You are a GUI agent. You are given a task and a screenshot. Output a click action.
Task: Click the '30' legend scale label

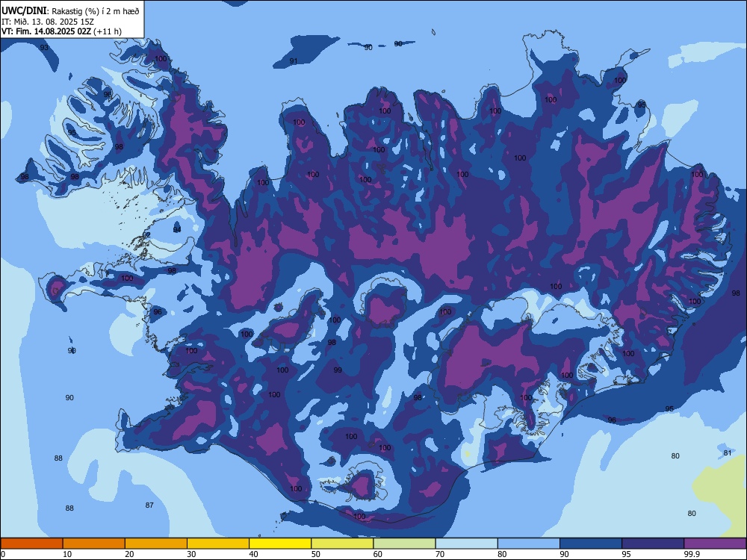tap(191, 554)
